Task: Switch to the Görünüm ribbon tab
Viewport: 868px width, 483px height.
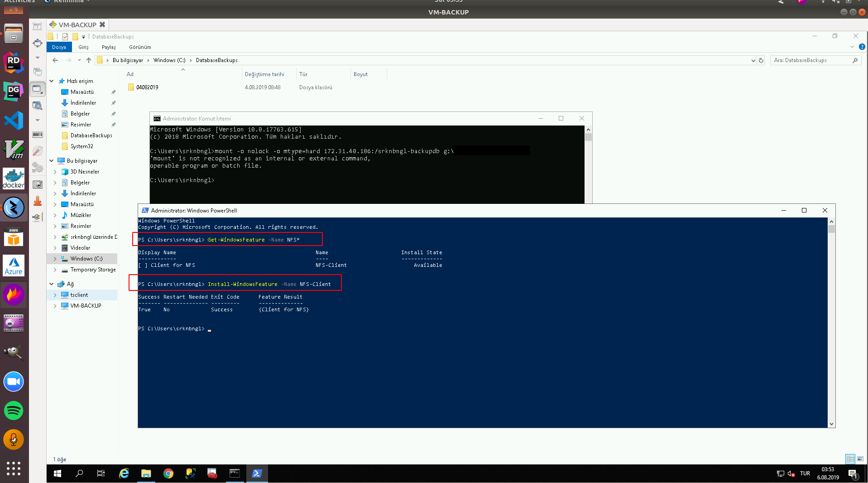Action: click(x=140, y=47)
